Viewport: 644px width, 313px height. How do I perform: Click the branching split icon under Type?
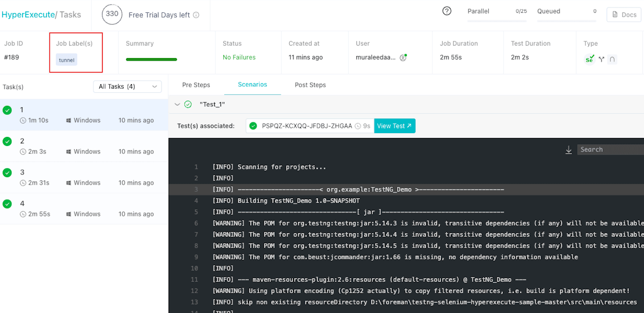[x=602, y=59]
